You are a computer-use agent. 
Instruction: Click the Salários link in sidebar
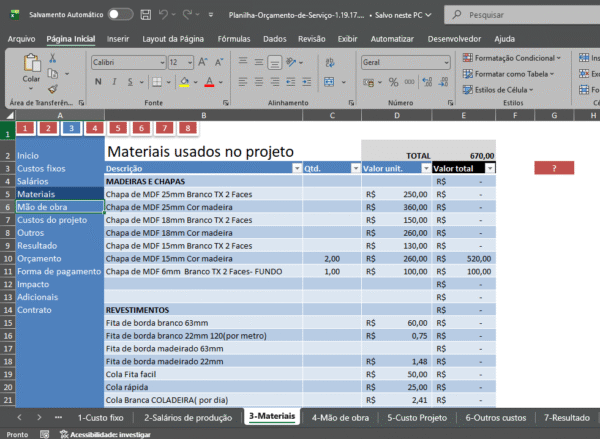coord(33,181)
